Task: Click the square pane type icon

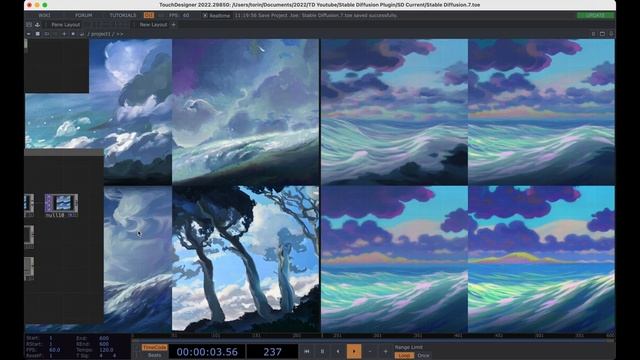Action: coord(38,34)
